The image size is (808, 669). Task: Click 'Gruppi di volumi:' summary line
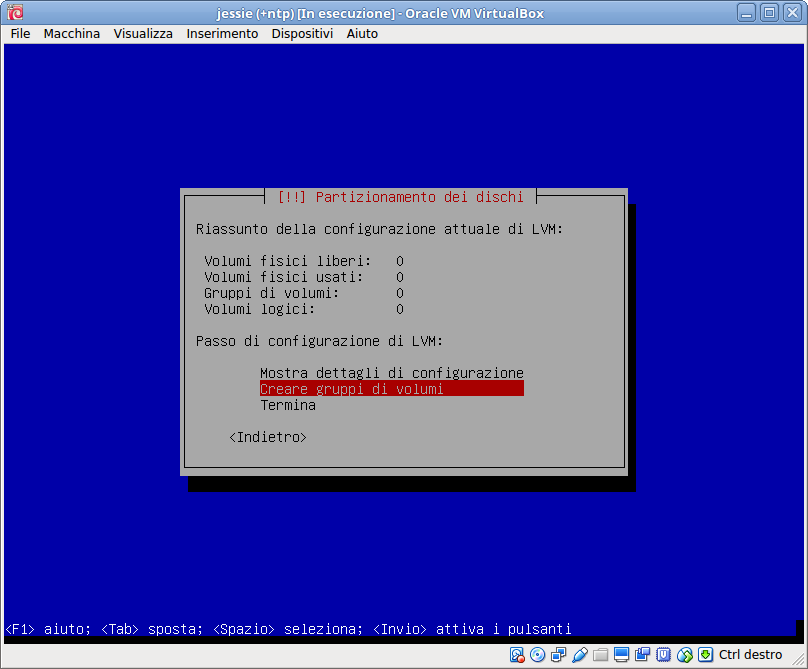[x=304, y=293]
